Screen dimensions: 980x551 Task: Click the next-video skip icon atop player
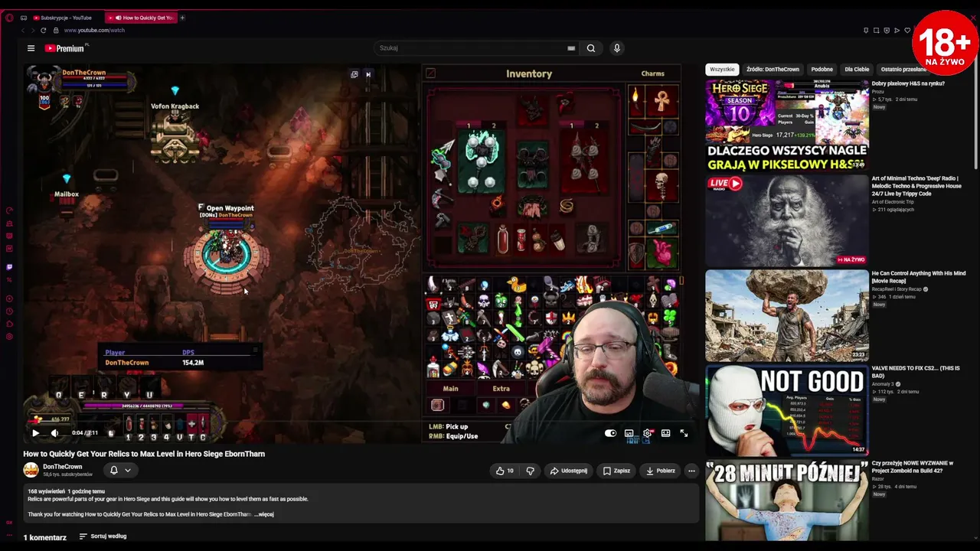368,74
